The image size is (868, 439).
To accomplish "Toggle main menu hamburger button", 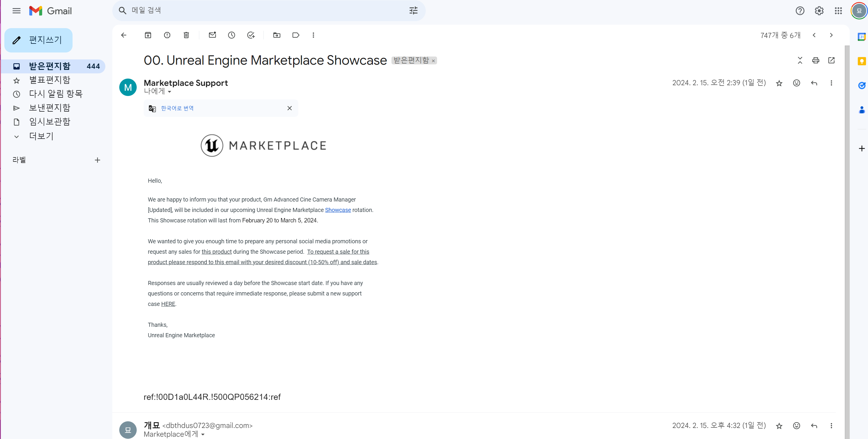I will [x=17, y=11].
